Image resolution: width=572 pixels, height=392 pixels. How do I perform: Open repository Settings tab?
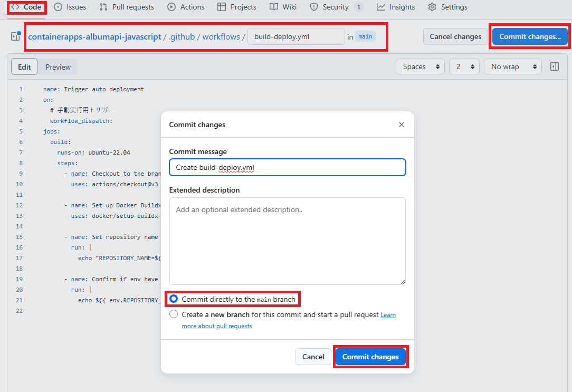coord(447,7)
